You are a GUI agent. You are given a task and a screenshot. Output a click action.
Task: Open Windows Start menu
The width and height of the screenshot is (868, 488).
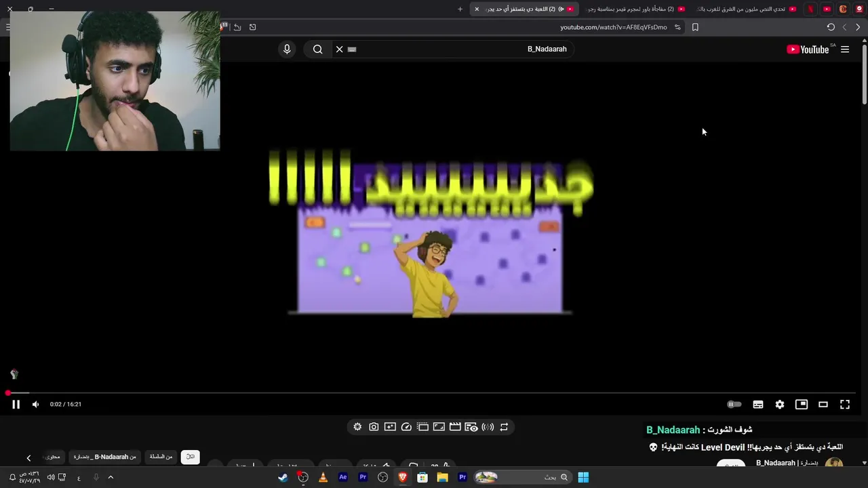pyautogui.click(x=583, y=477)
